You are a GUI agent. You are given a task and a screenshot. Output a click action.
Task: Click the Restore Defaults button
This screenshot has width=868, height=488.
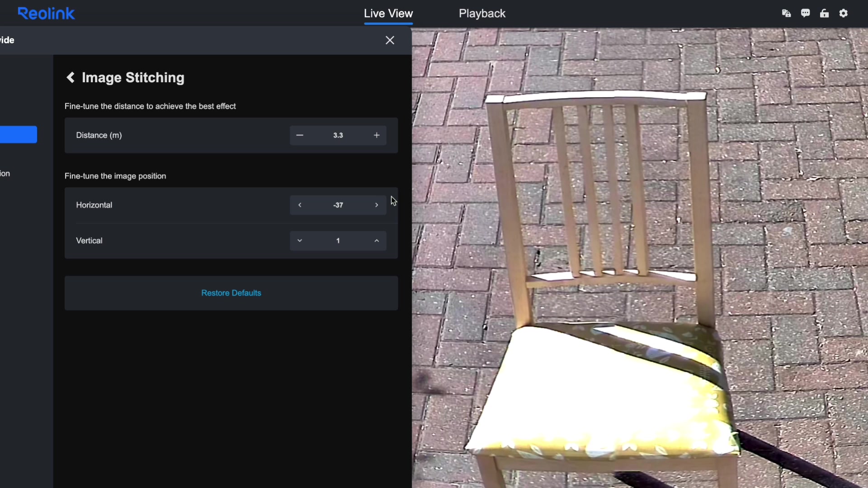pos(231,293)
